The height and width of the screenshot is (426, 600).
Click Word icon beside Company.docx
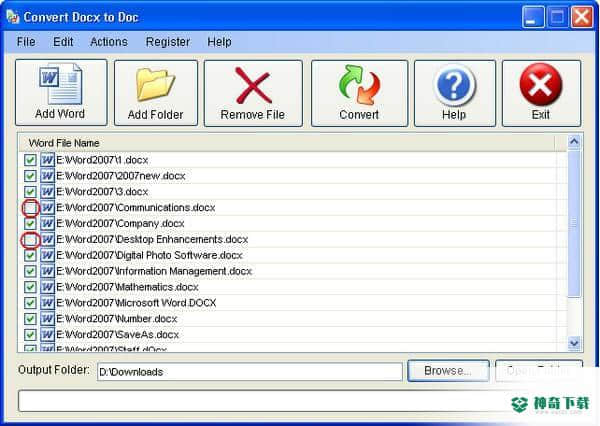pos(47,223)
